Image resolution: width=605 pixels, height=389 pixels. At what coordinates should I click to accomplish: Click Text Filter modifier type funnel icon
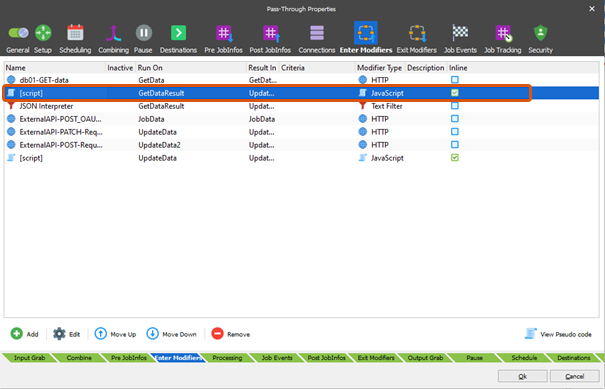[362, 106]
